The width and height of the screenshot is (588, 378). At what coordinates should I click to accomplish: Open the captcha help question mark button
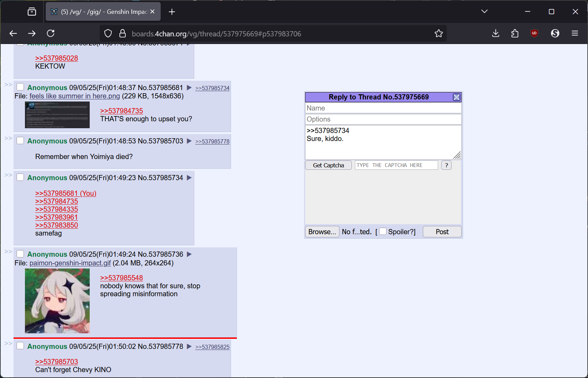446,165
